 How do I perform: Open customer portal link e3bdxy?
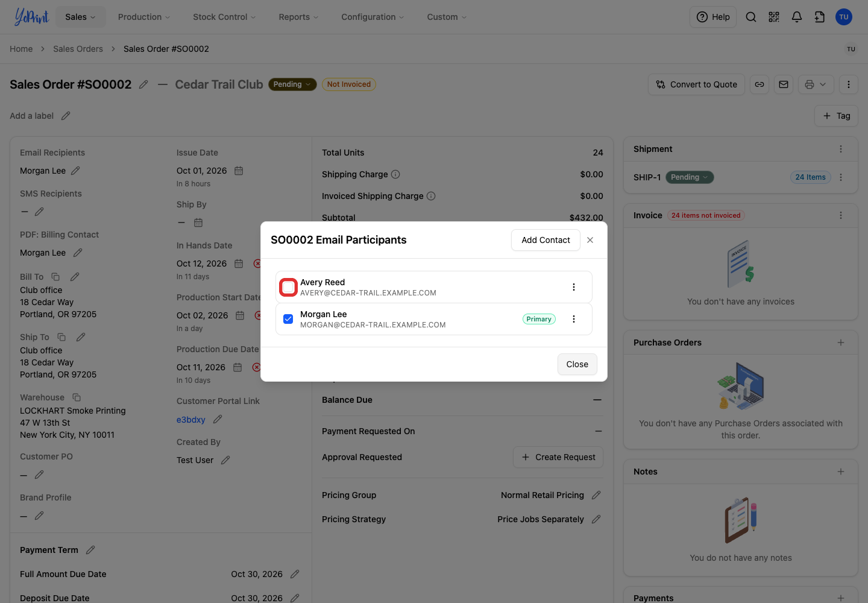coord(190,420)
